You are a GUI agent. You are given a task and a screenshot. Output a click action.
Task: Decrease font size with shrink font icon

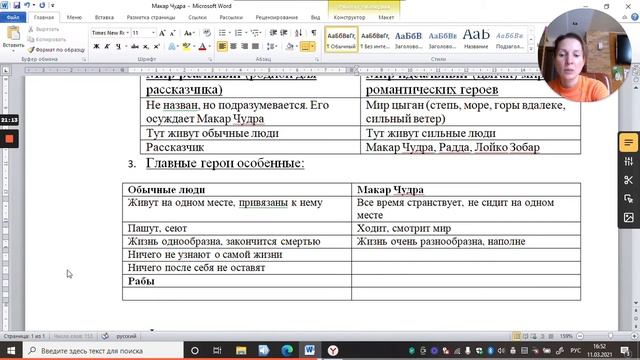tap(173, 33)
